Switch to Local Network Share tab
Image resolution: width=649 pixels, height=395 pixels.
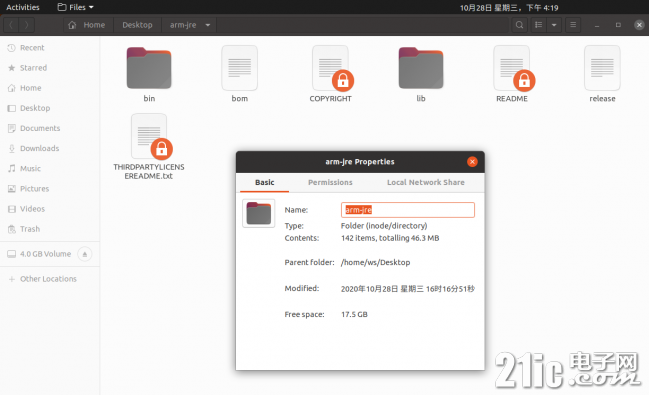point(425,182)
